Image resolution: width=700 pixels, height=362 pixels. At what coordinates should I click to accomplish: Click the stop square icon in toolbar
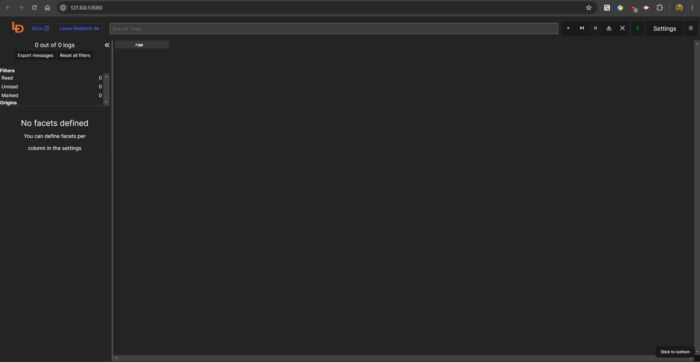pos(568,28)
